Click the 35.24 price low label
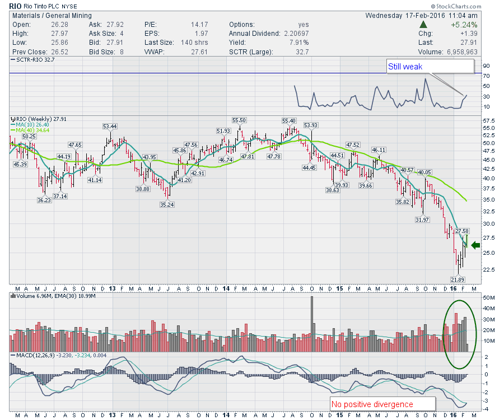Image resolution: width=504 pixels, height=420 pixels. 167,204
